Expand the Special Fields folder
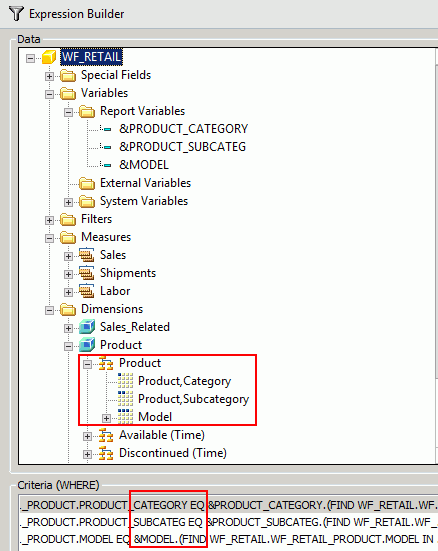 pos(49,76)
